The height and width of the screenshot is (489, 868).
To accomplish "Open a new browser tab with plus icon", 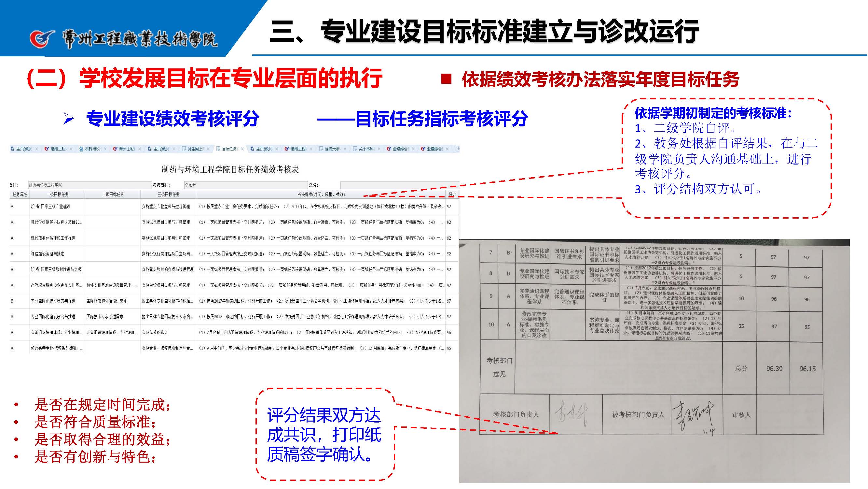I will (x=458, y=148).
